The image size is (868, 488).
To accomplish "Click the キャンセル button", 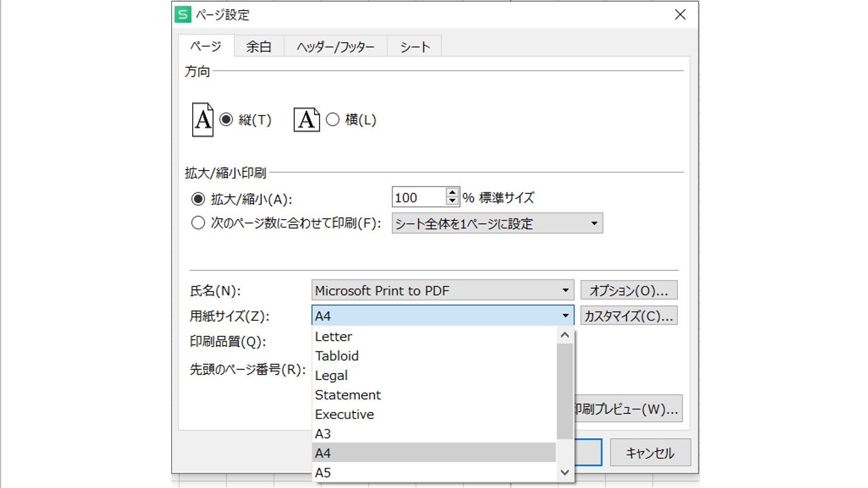I will [650, 453].
